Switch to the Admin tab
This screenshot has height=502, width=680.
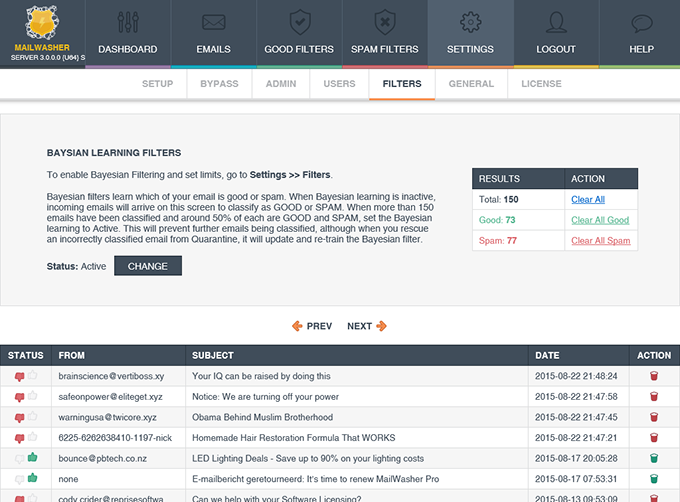281,84
